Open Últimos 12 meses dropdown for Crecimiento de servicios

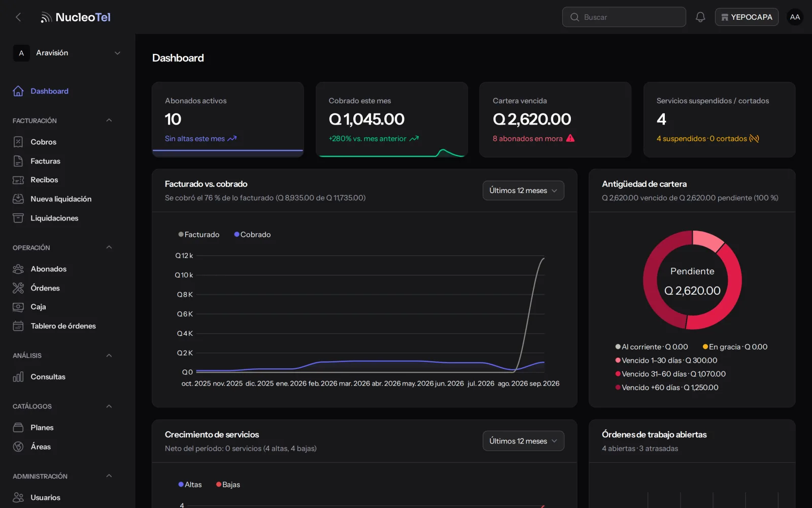pos(523,441)
